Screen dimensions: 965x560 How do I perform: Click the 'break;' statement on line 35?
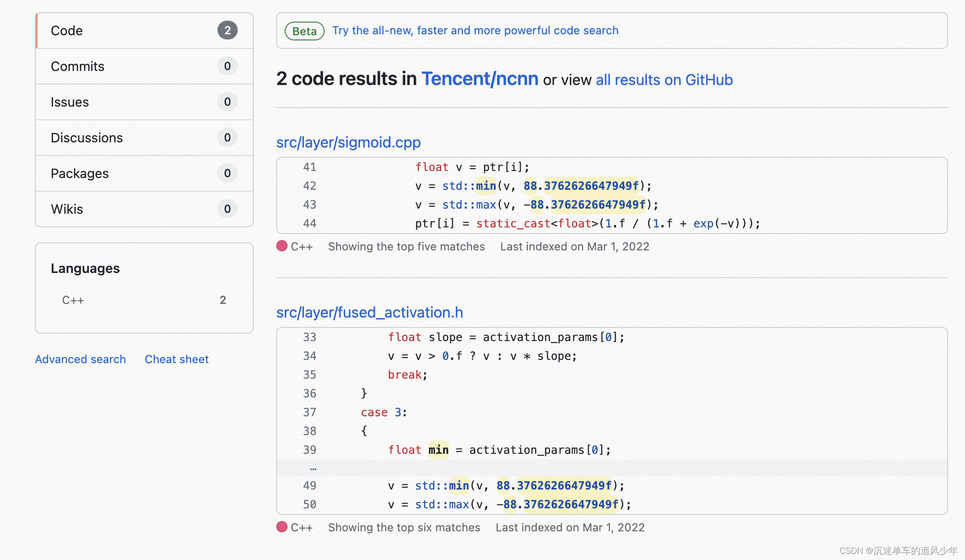click(407, 375)
